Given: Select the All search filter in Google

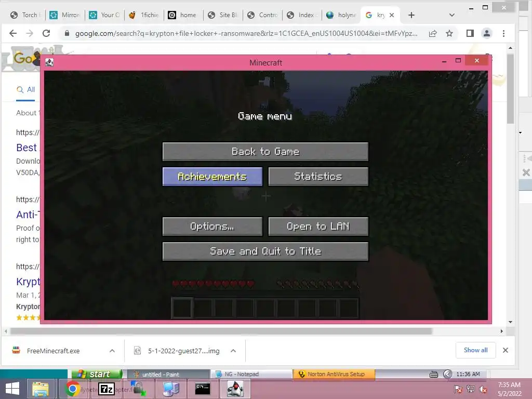Looking at the screenshot, I should point(26,89).
